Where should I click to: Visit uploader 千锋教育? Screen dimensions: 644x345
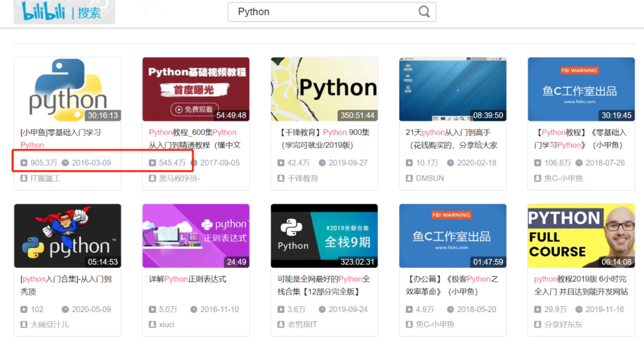click(x=303, y=178)
